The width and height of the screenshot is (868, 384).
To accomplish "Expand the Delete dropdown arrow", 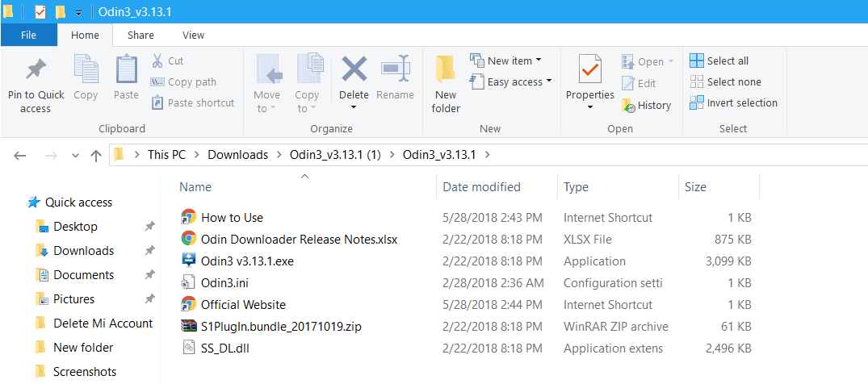I will [x=354, y=107].
